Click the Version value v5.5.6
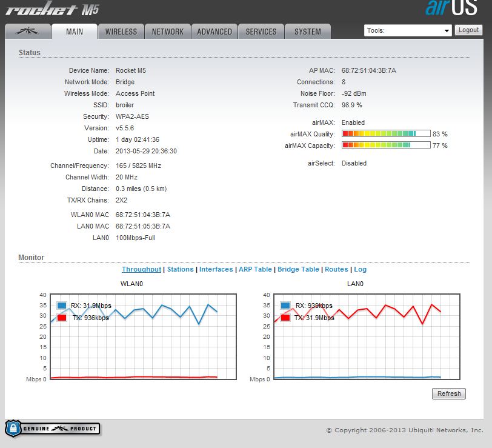 pos(125,128)
